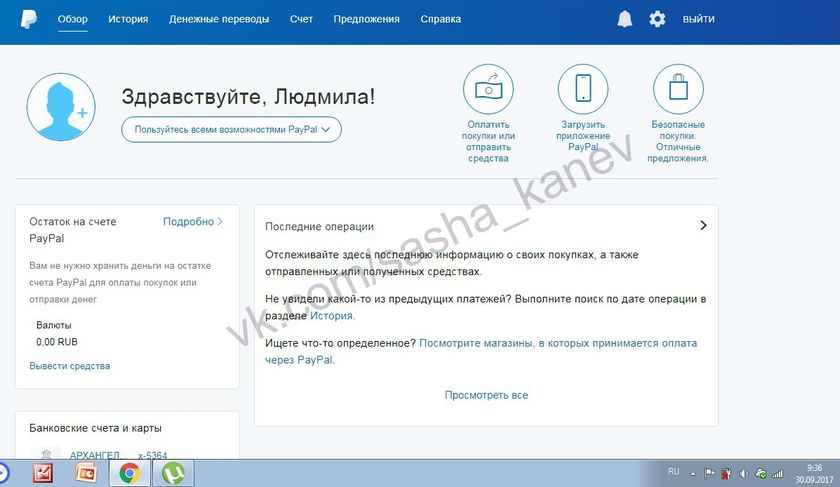Open Google Chrome in the taskbar

click(130, 473)
